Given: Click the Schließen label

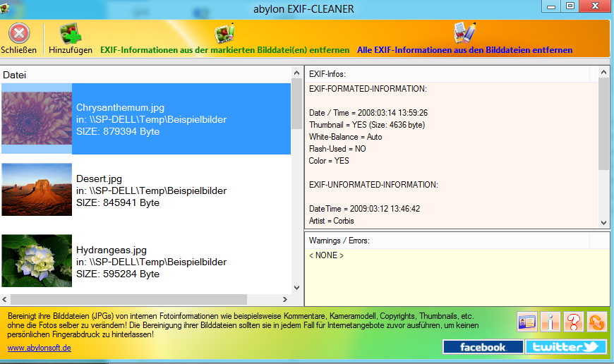Looking at the screenshot, I should click(19, 50).
